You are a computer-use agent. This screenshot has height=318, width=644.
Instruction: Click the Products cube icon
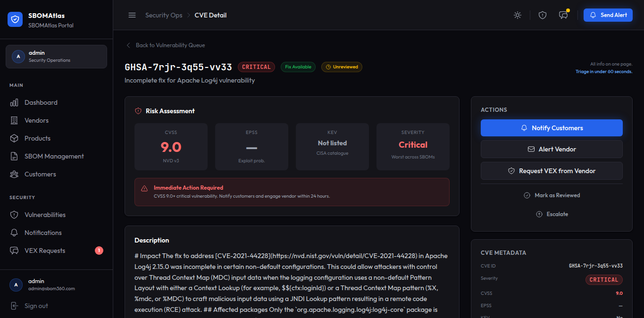click(x=14, y=138)
